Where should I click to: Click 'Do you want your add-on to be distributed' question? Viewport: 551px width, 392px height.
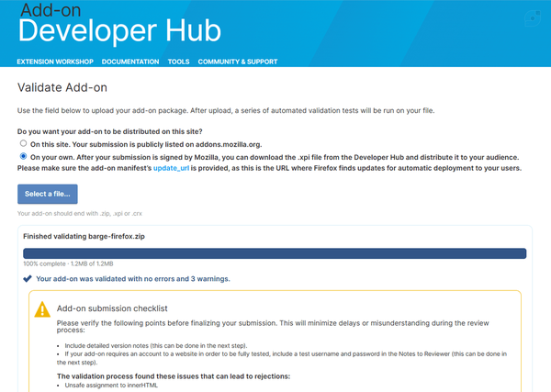point(110,131)
